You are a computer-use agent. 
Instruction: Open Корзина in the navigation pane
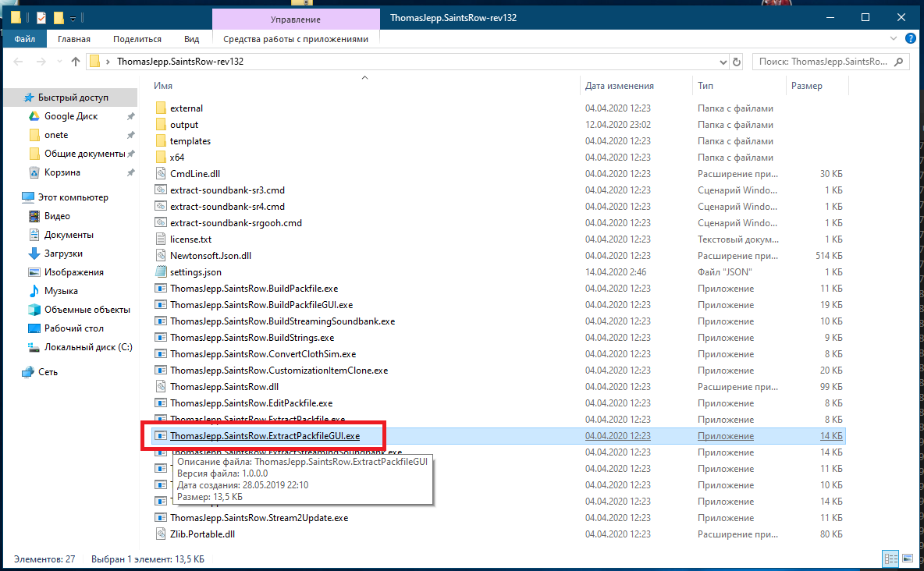[62, 172]
